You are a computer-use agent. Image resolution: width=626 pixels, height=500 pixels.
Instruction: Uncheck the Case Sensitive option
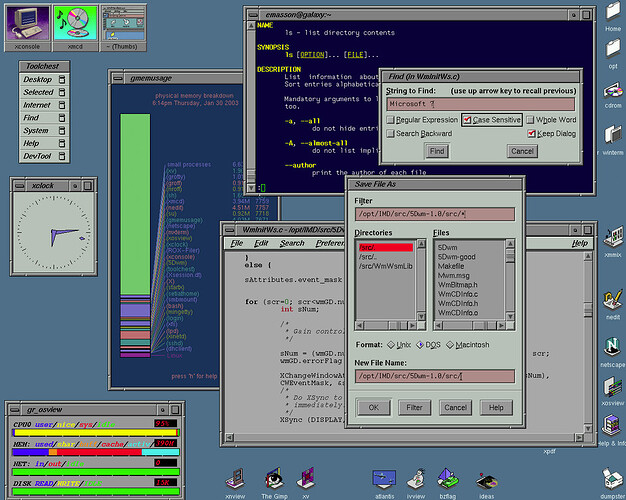pyautogui.click(x=468, y=120)
